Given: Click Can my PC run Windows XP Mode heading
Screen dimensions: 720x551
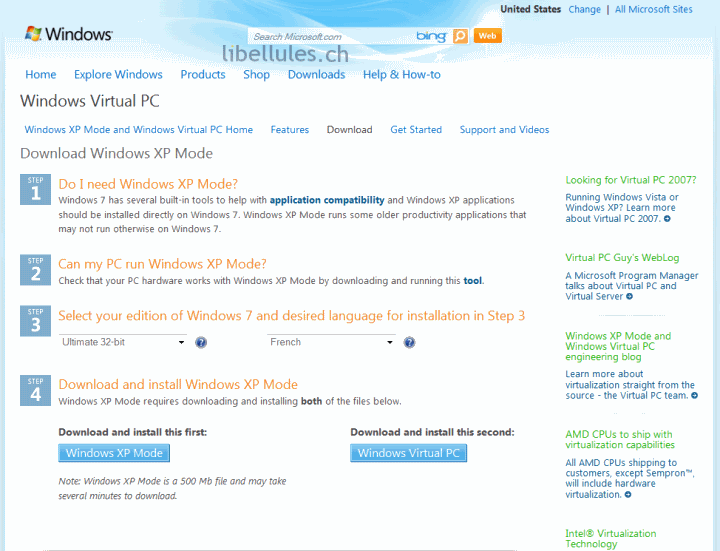Looking at the screenshot, I should click(162, 264).
